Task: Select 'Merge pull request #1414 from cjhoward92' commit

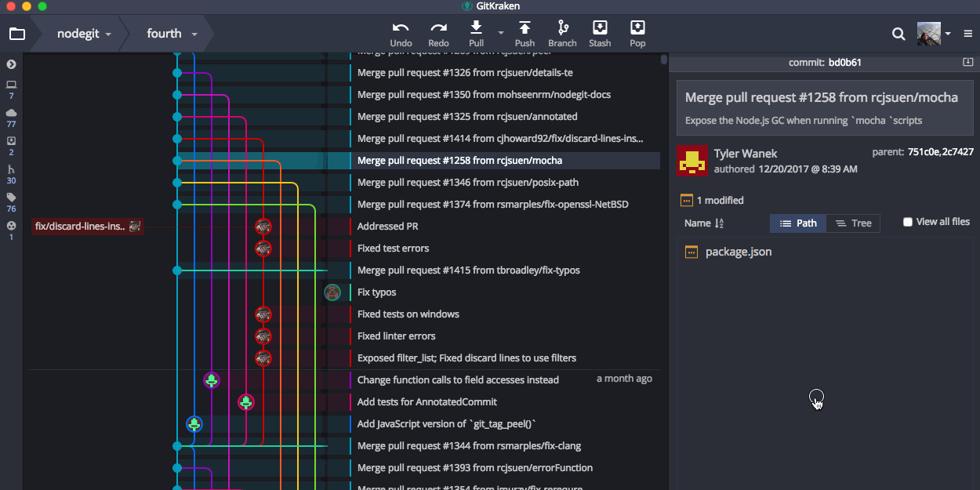Action: [x=501, y=139]
